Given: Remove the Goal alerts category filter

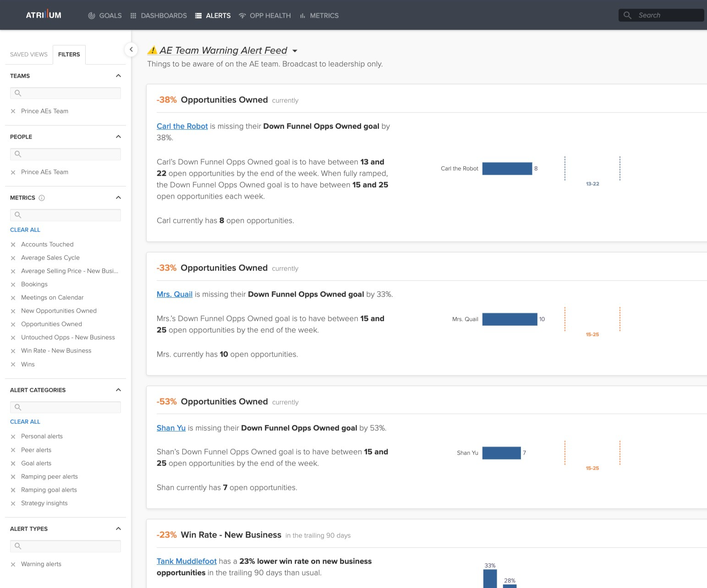Looking at the screenshot, I should click(13, 463).
